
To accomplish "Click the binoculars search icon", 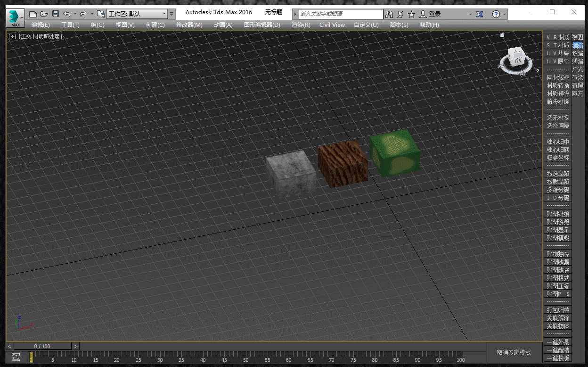I will [x=389, y=14].
